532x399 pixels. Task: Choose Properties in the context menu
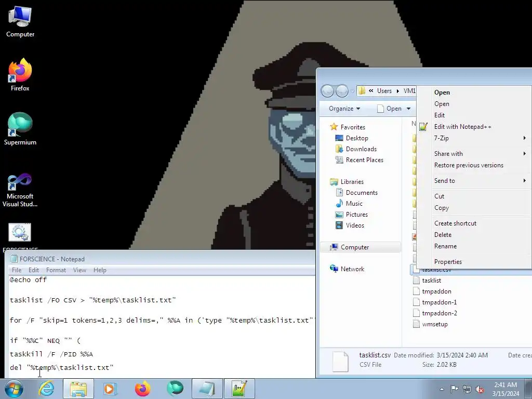pos(474,262)
